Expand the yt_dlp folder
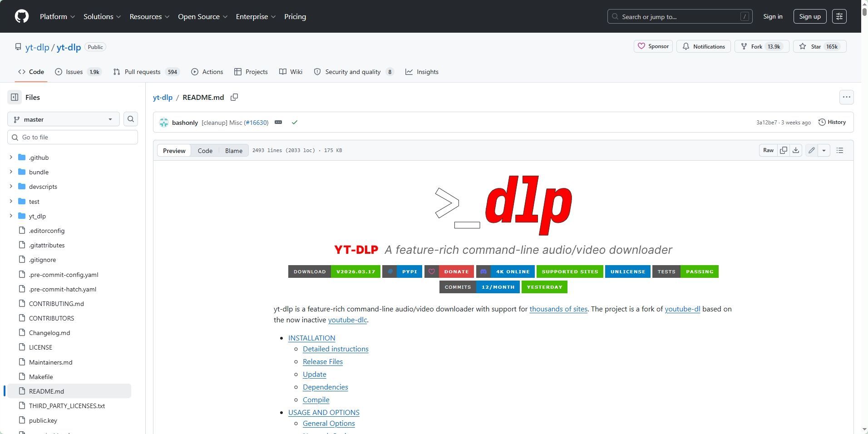 coord(11,216)
